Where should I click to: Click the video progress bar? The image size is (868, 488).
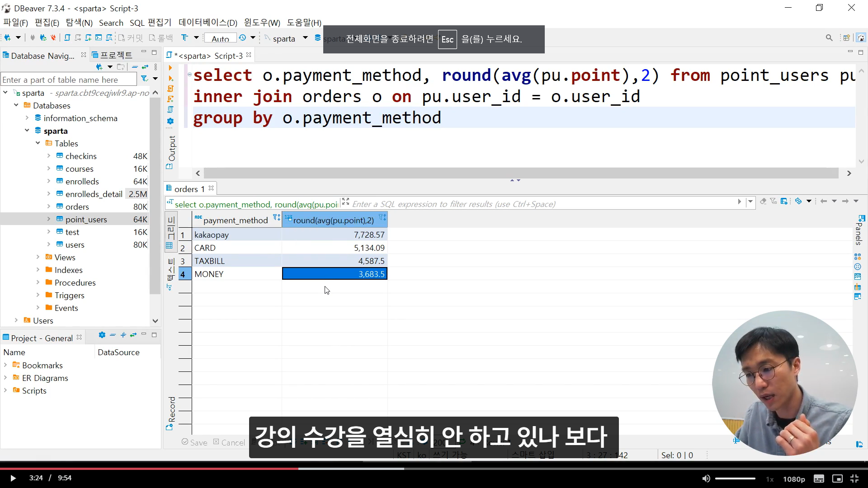click(434, 469)
